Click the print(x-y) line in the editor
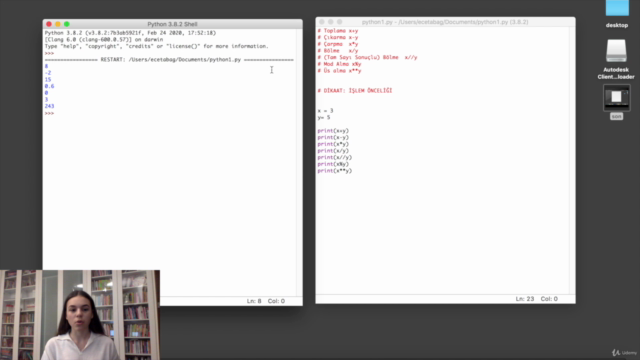The image size is (640, 360). (333, 137)
